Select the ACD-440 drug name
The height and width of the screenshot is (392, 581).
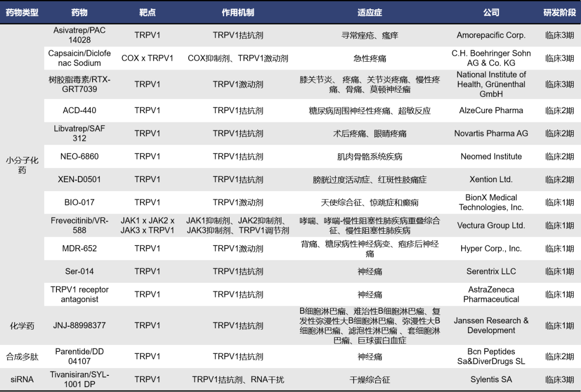click(79, 110)
